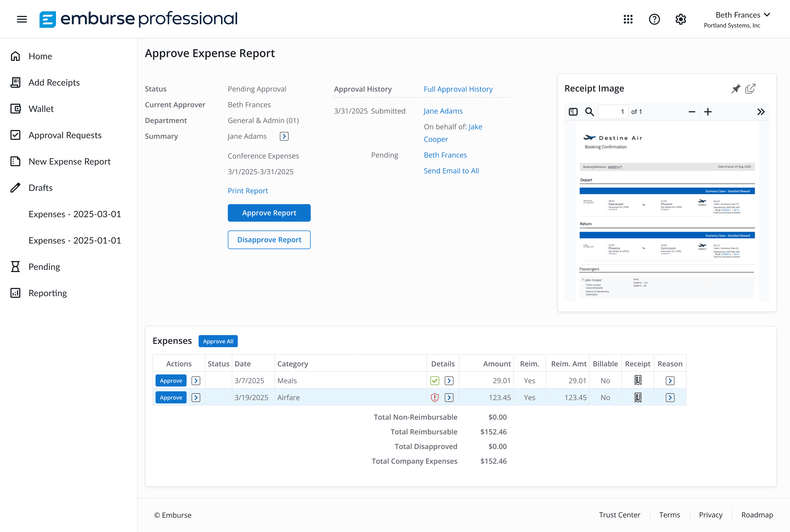Toggle the receipt viewer sidebar panel
This screenshot has width=790, height=532.
click(x=573, y=112)
